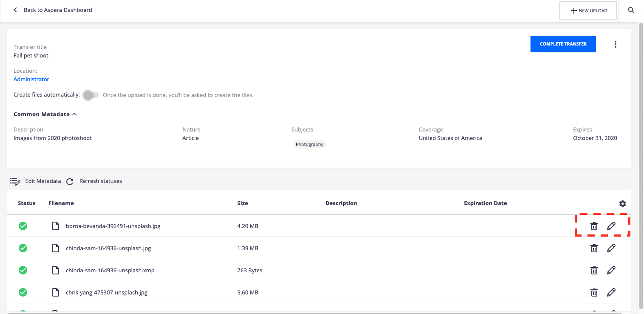Open table settings gear icon
Image resolution: width=644 pixels, height=314 pixels.
[623, 204]
